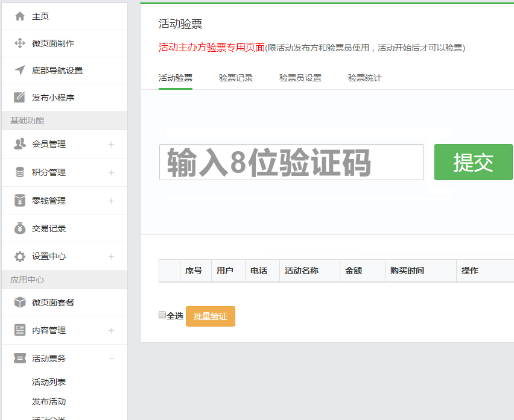Expand the 零钱管理 plus sign
514x420 pixels.
111,201
